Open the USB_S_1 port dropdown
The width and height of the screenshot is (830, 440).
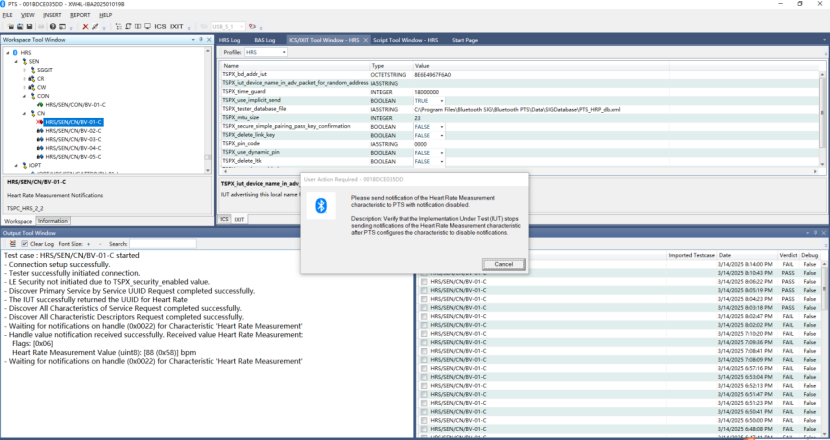[x=241, y=26]
